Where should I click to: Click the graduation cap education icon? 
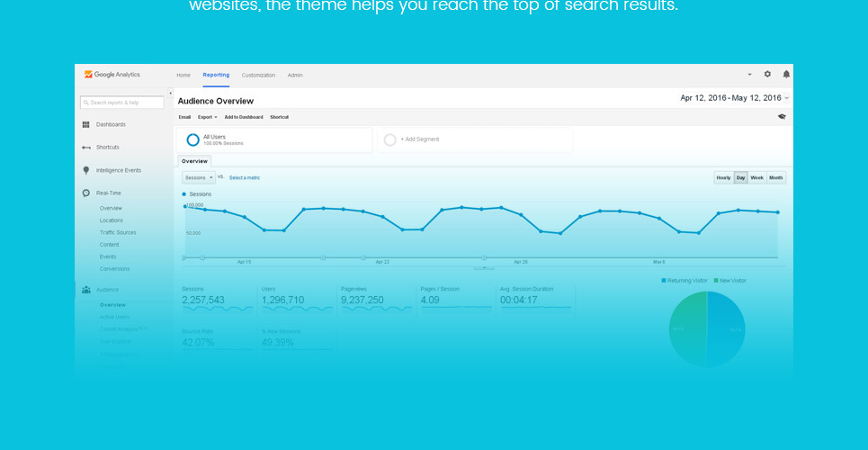[782, 116]
